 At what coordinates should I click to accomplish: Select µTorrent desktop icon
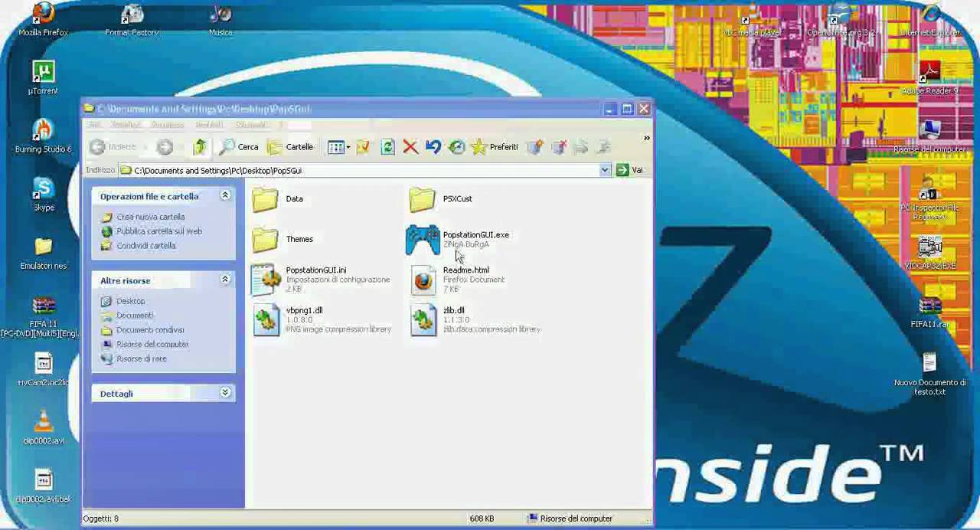(x=43, y=78)
